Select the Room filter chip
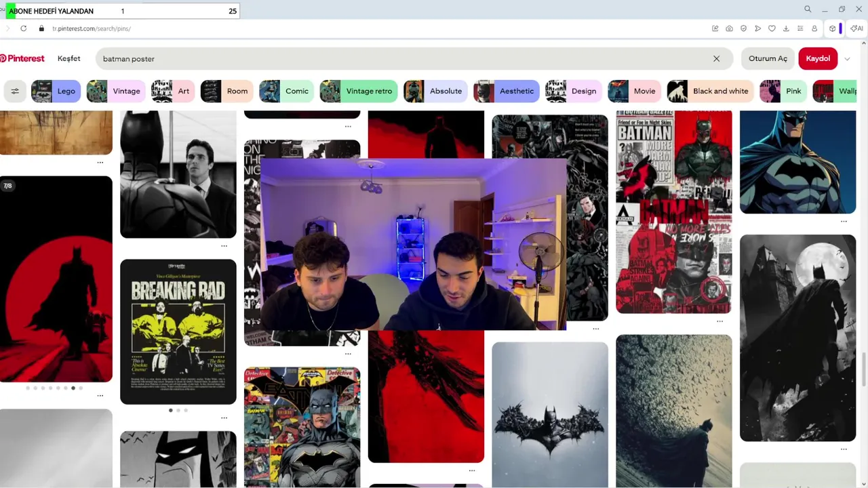 (227, 91)
